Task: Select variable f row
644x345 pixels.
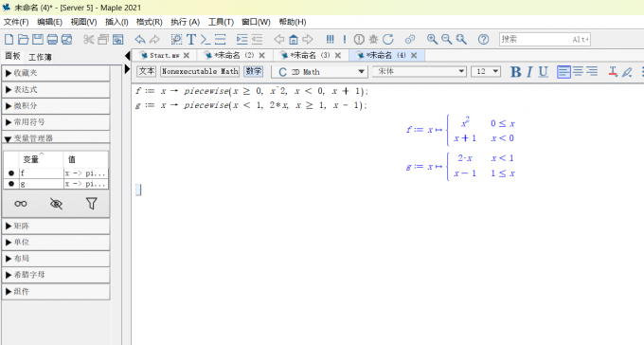Action: 56,173
